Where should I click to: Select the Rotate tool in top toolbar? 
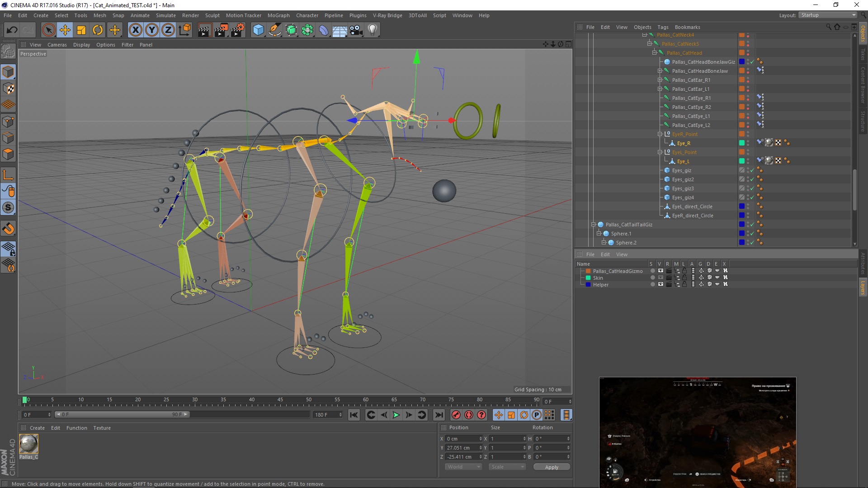point(98,30)
